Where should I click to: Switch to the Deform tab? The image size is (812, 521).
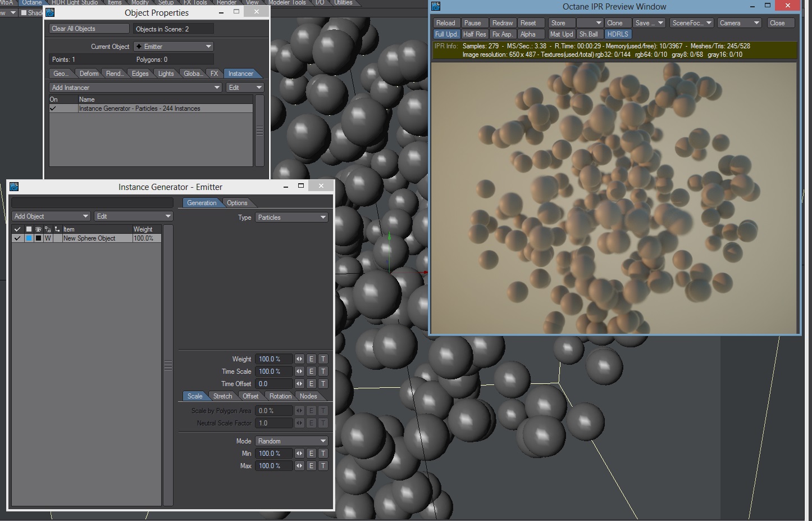coord(89,74)
